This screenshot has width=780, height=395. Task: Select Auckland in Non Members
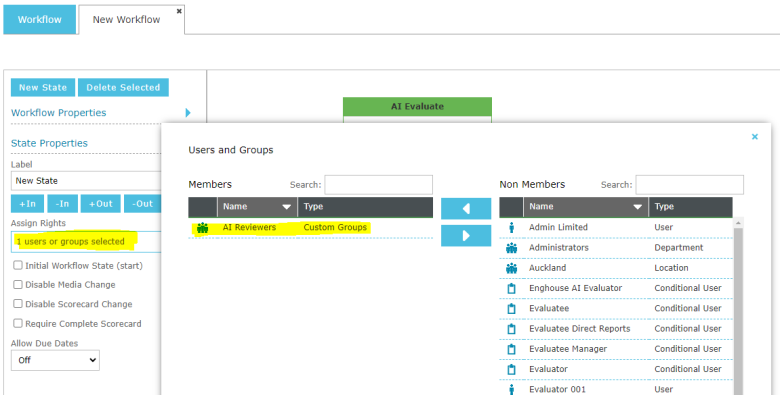click(616, 268)
